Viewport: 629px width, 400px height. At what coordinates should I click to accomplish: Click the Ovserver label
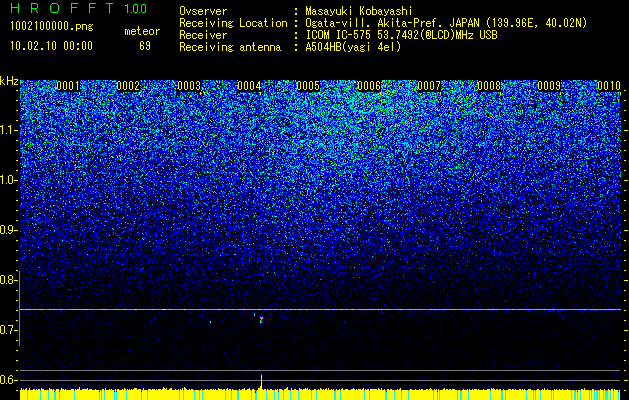pyautogui.click(x=203, y=11)
